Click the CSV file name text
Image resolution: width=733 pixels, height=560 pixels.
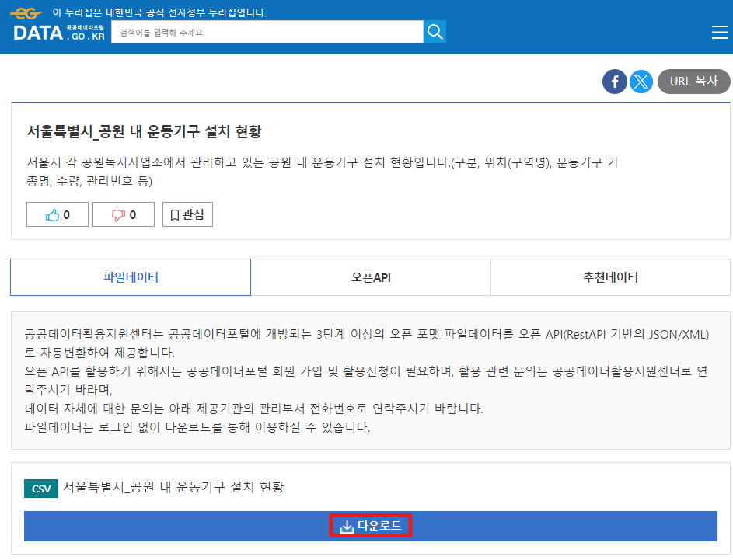173,488
